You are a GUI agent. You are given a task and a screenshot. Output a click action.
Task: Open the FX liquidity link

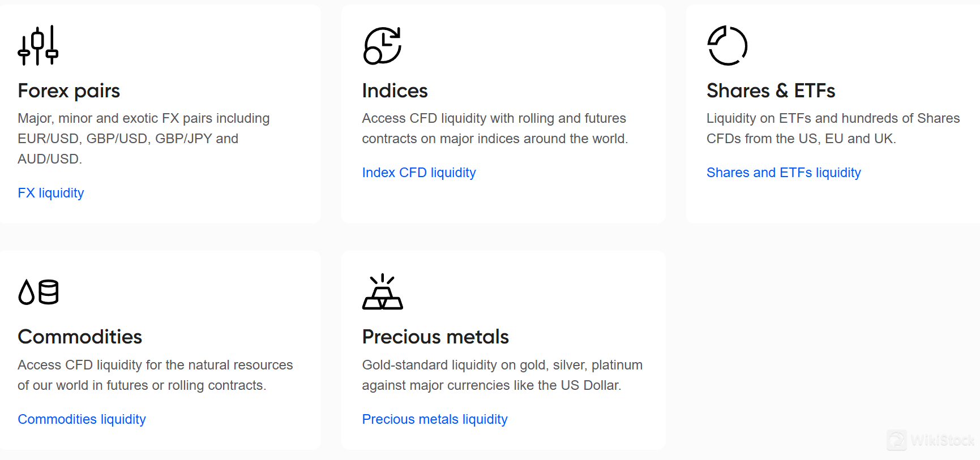coord(50,193)
